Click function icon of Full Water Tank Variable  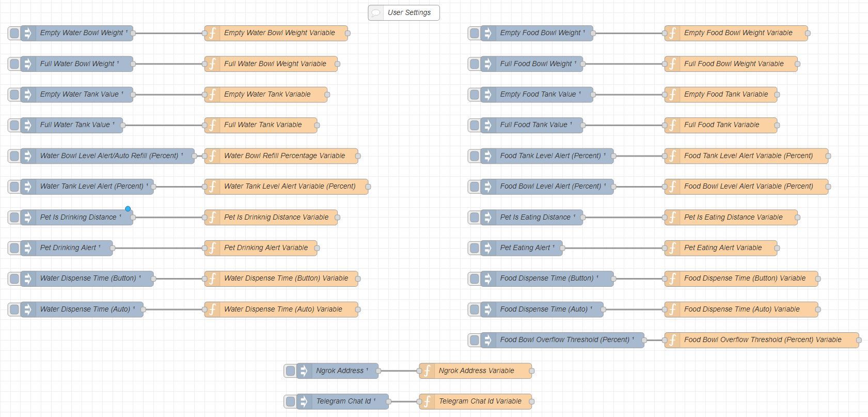(x=212, y=125)
